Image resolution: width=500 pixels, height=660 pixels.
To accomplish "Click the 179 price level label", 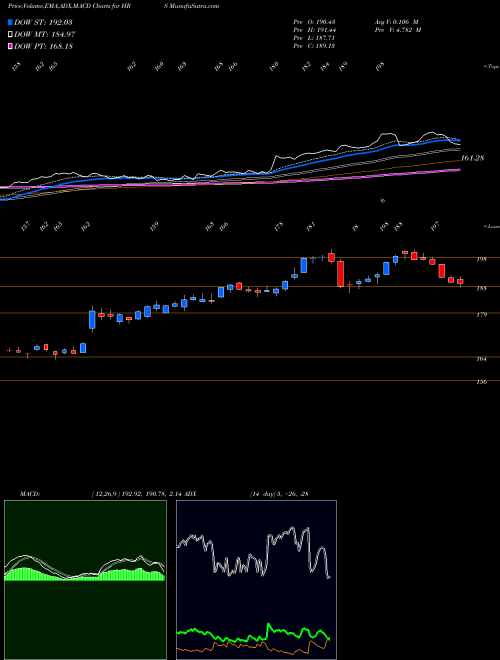I will click(x=481, y=314).
